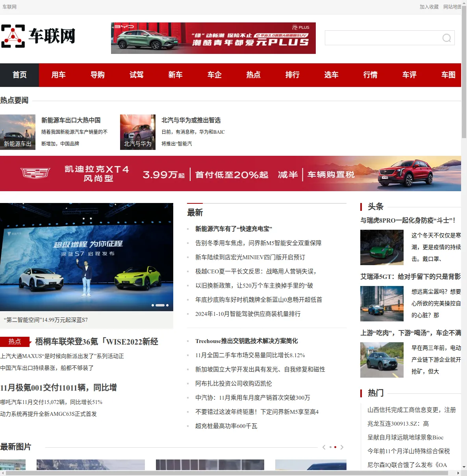
Task: Open 新加坡国立大学开发出 article
Action: coord(260,369)
